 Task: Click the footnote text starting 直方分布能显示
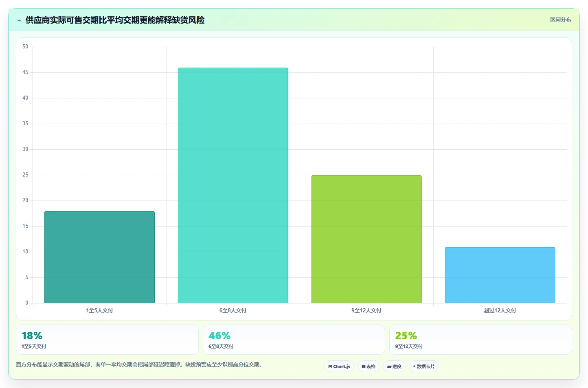coord(139,364)
